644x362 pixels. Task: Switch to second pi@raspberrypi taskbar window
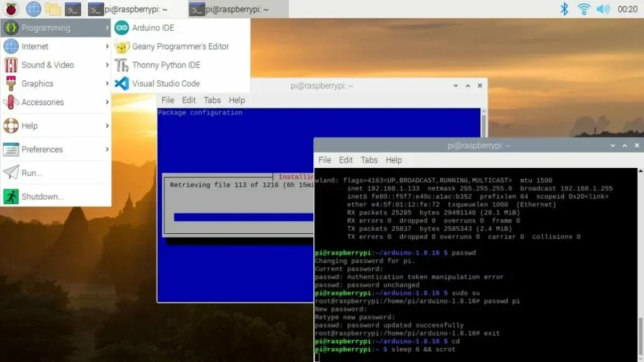238,9
